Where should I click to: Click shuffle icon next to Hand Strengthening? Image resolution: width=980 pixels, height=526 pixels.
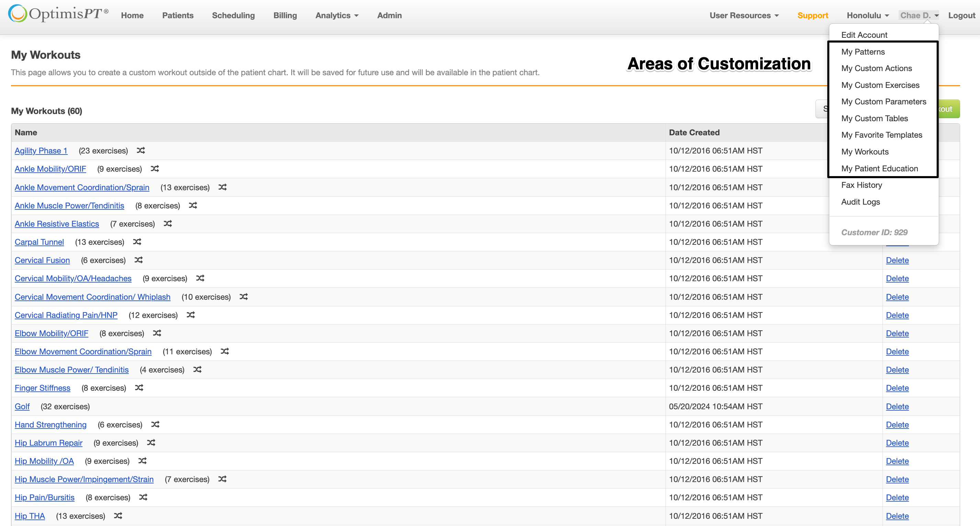pos(155,424)
